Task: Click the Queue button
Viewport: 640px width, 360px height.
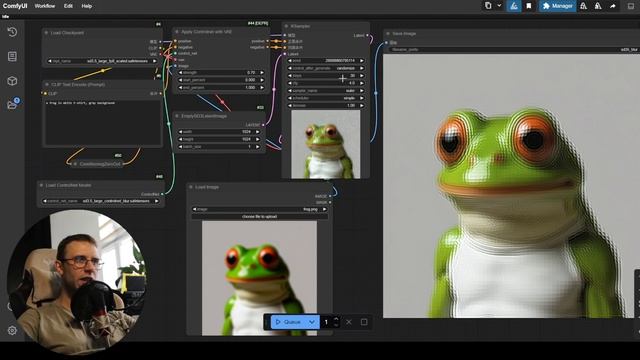Action: (289, 322)
